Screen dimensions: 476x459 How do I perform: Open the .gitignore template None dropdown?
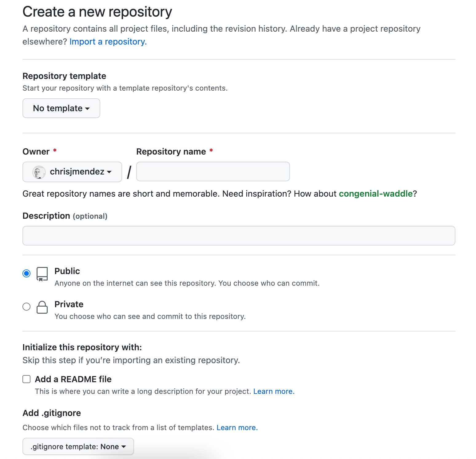[x=78, y=446]
